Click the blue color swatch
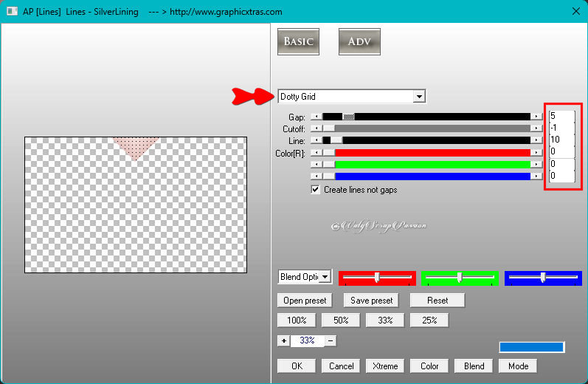The height and width of the screenshot is (384, 588). click(531, 347)
